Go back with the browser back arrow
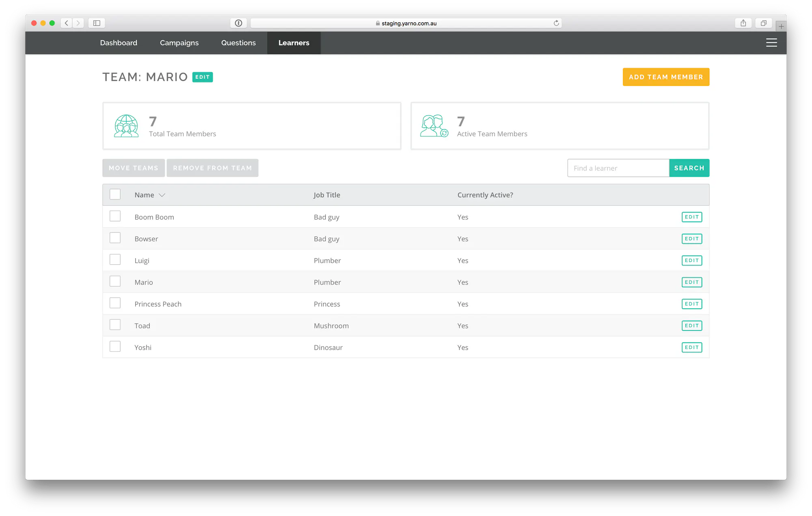The height and width of the screenshot is (516, 812). [x=67, y=23]
